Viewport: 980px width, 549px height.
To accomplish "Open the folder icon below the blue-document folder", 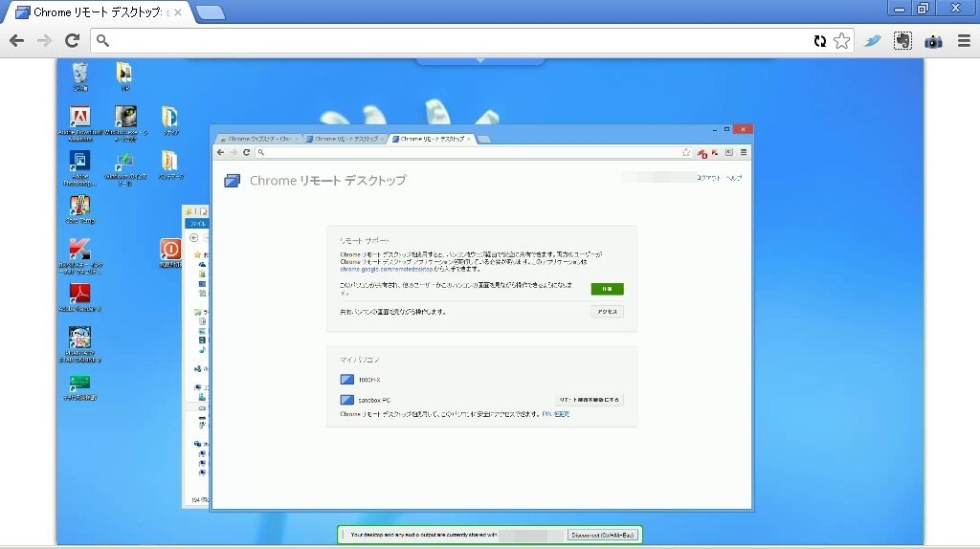I will pos(170,165).
